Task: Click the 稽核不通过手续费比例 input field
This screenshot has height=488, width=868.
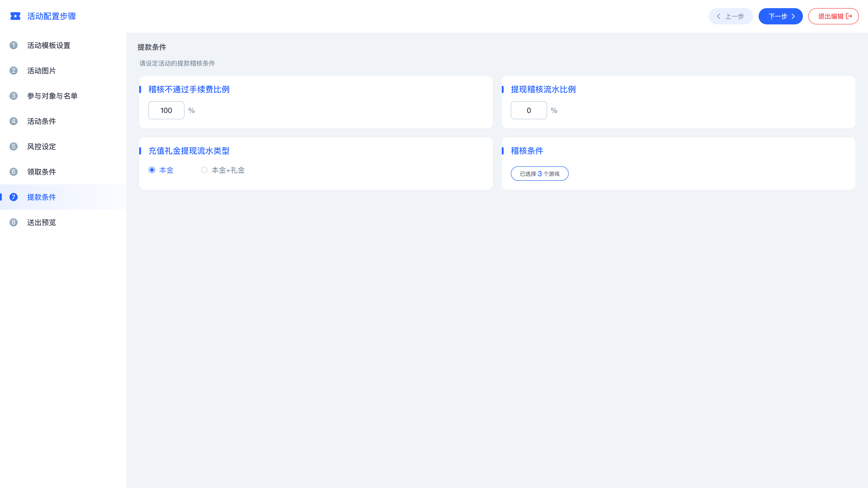Action: point(166,110)
